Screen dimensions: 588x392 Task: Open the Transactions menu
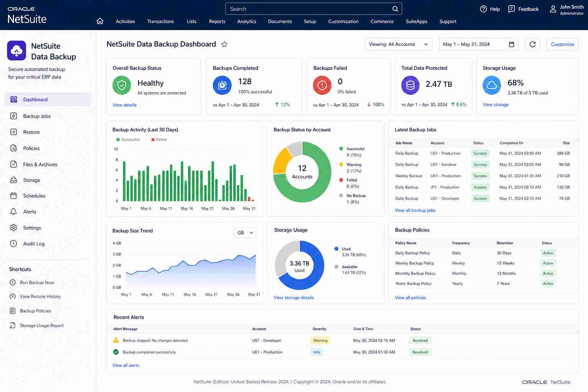tap(160, 21)
